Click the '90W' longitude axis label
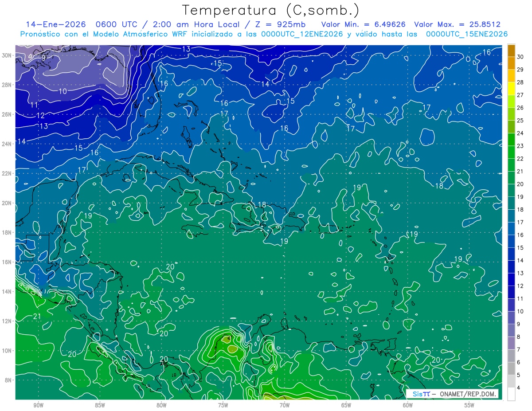This screenshot has width=532, height=411. point(38,405)
